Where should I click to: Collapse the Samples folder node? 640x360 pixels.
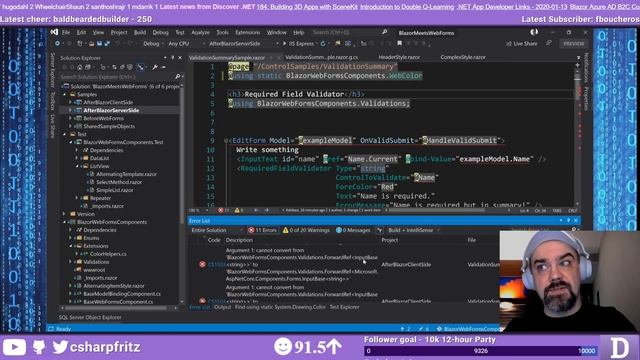64,94
